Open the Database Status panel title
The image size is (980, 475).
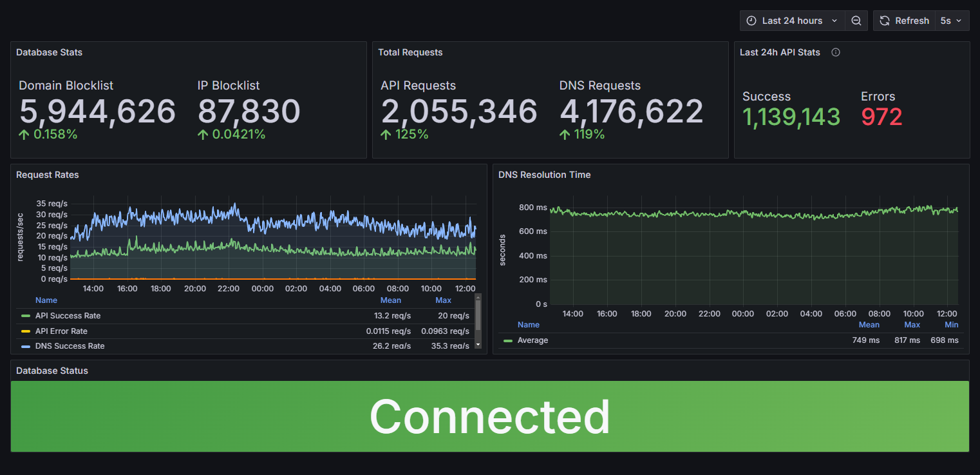(x=52, y=371)
